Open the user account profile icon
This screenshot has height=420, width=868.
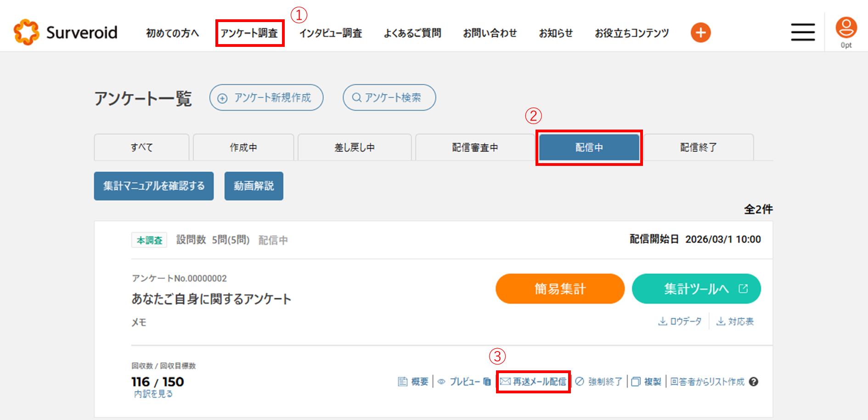pos(846,28)
